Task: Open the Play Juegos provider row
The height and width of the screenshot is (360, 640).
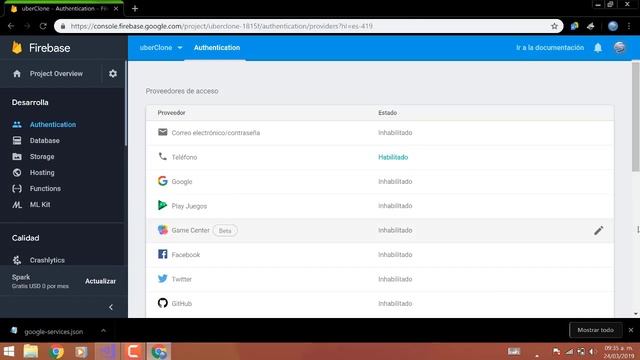Action: tap(380, 206)
